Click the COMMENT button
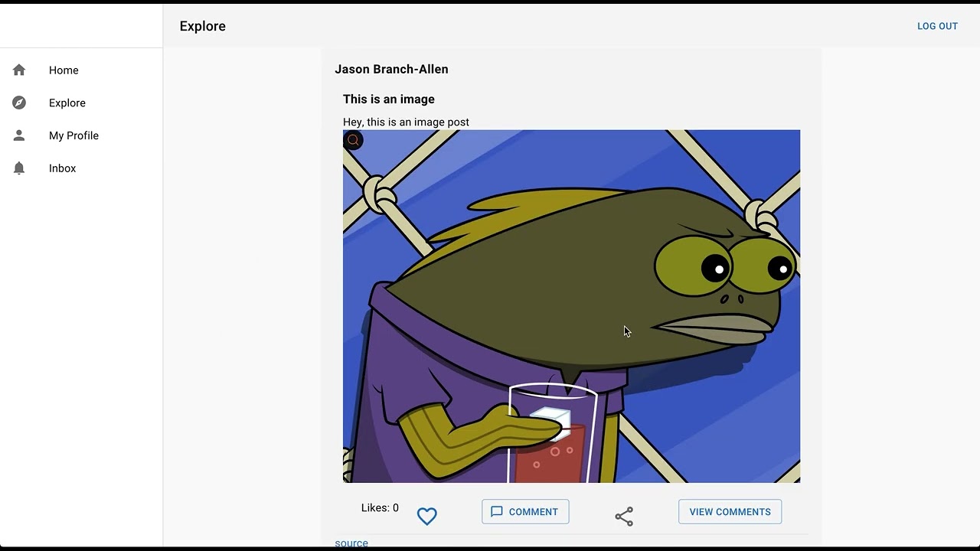Viewport: 980px width, 551px height. 525,512
